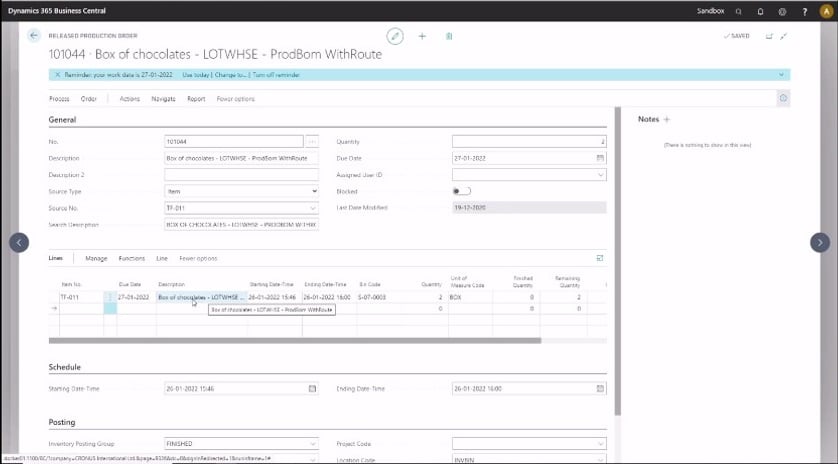Click the Search Description field

(242, 225)
